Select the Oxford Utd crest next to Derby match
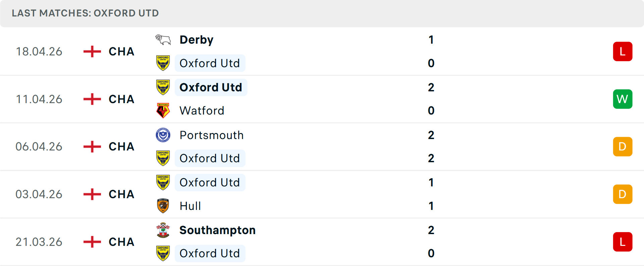Viewport: 644px width, 266px height. point(163,63)
